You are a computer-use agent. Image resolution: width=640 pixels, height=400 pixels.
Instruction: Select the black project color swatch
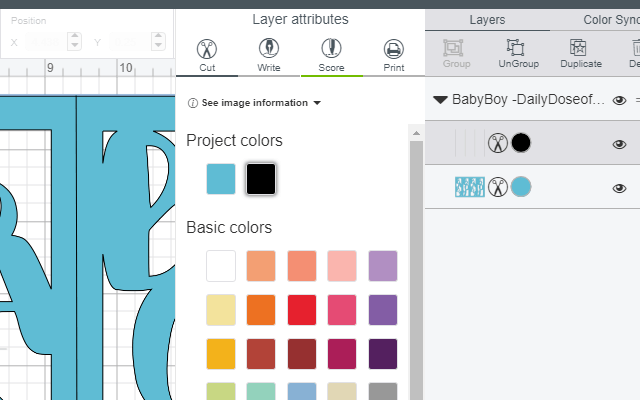pos(261,179)
